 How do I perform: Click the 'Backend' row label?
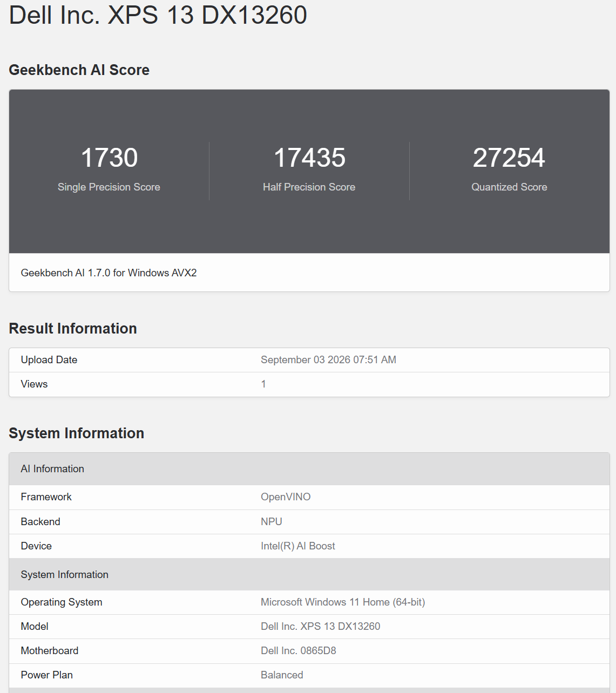40,522
